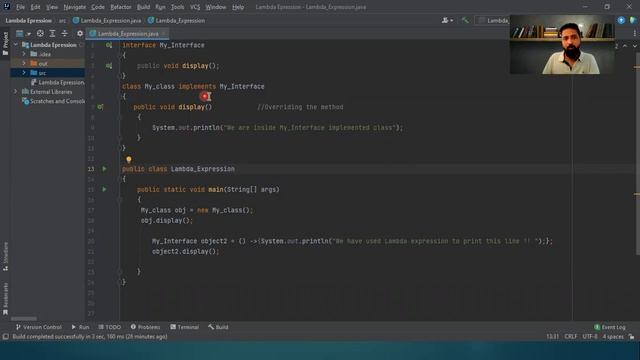Click the shield icon at top right
The image size is (640, 360).
pyautogui.click(x=633, y=20)
